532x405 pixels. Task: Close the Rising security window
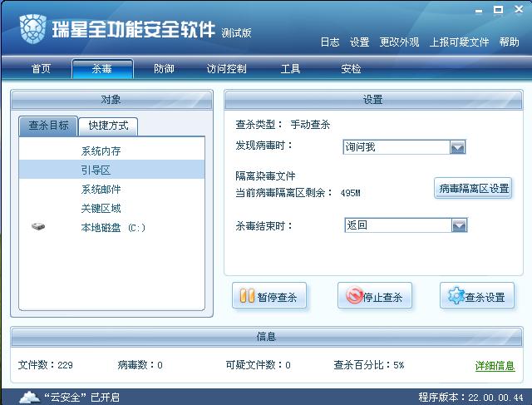(x=519, y=9)
